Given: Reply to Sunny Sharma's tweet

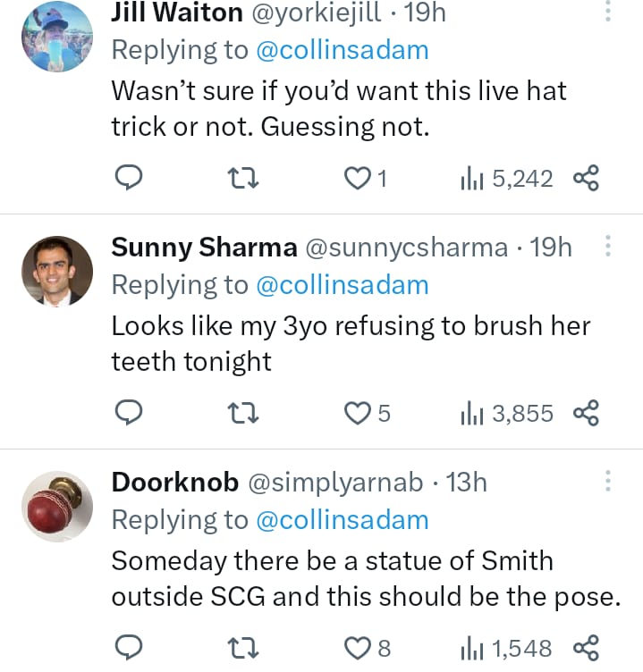Looking at the screenshot, I should tap(130, 413).
